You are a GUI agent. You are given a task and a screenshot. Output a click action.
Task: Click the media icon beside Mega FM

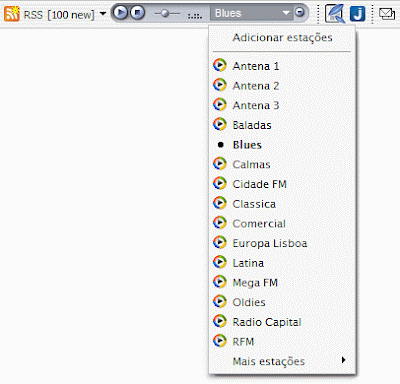[x=220, y=282]
